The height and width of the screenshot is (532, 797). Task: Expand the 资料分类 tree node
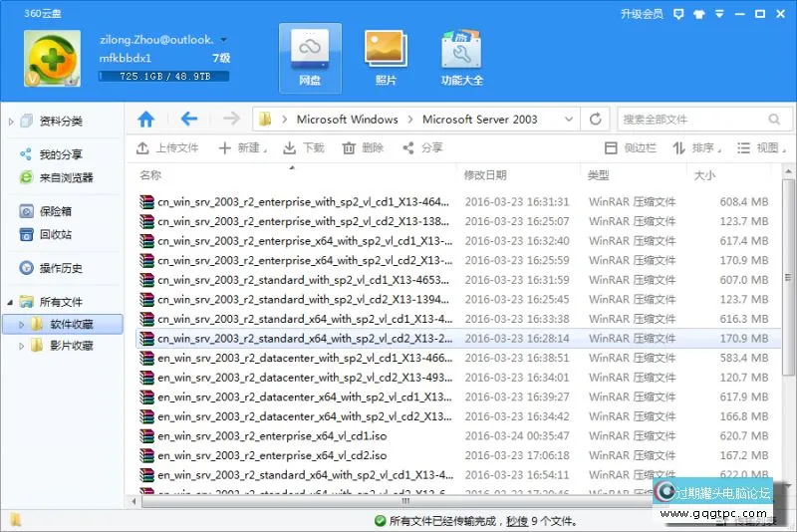tap(11, 122)
